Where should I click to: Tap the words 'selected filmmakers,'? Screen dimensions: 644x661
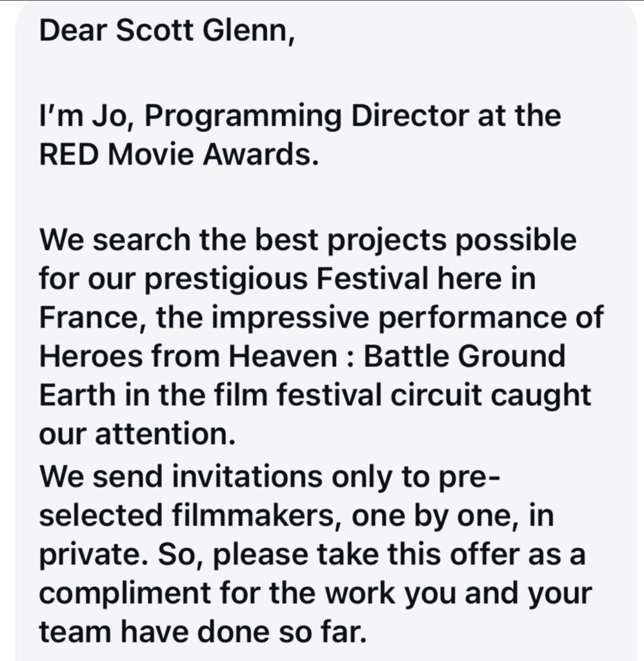click(x=190, y=515)
